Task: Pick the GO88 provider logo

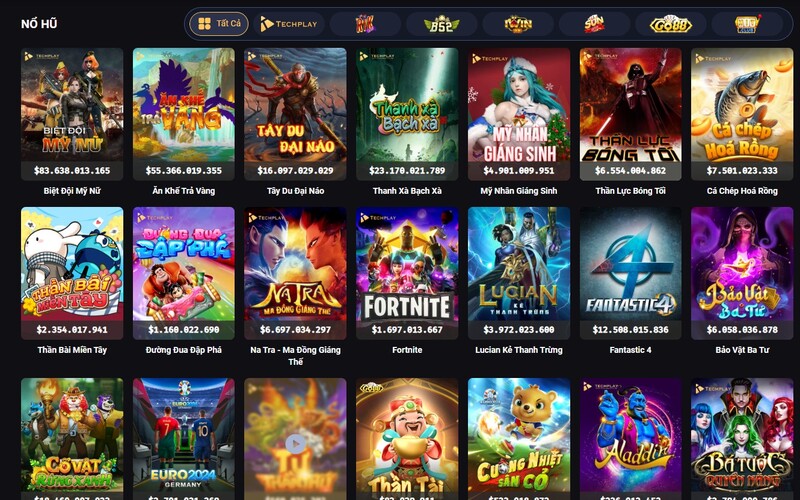Action: click(x=670, y=24)
